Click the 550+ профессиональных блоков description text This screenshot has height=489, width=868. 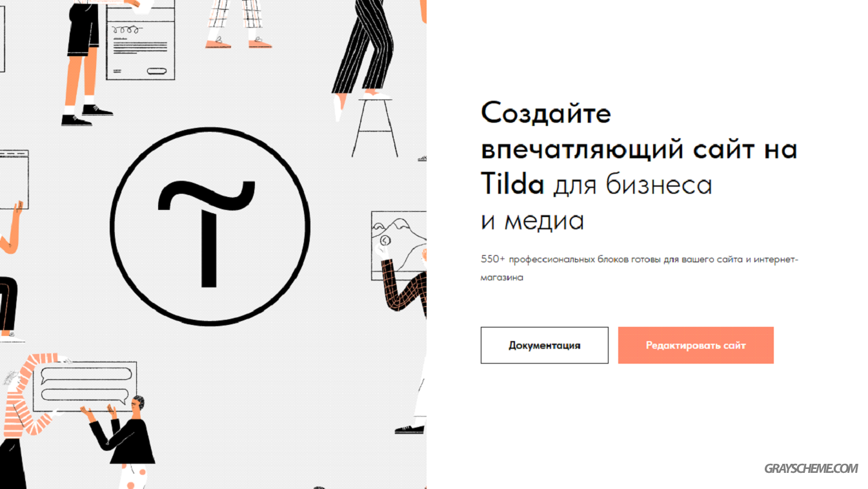click(640, 268)
